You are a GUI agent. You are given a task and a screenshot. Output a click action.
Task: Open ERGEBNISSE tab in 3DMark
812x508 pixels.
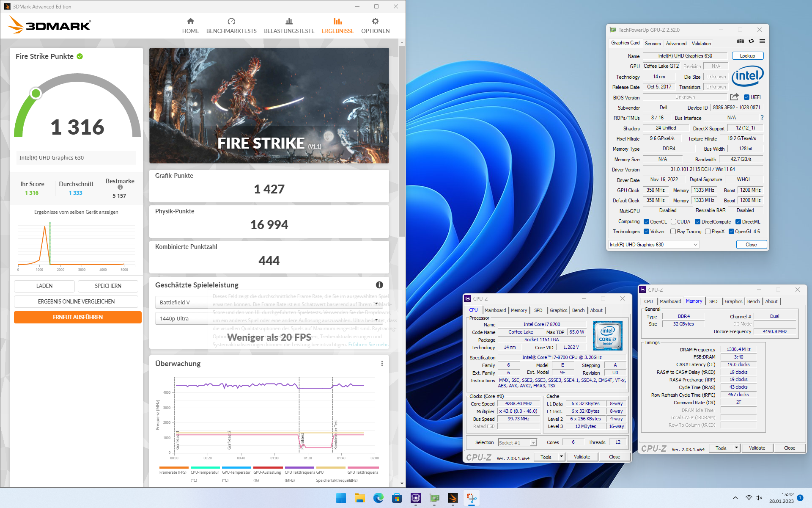tap(337, 26)
